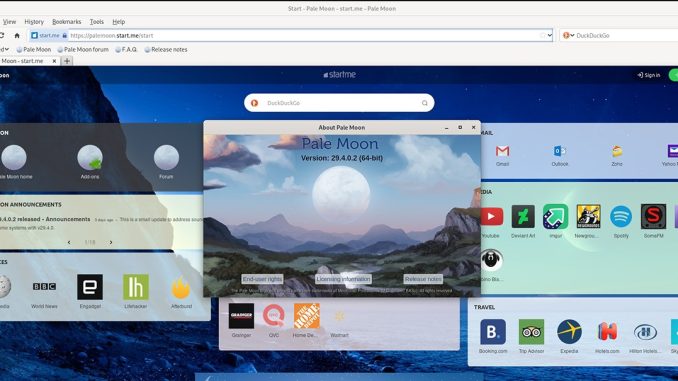
Task: Click the startme logo in header
Action: 339,74
